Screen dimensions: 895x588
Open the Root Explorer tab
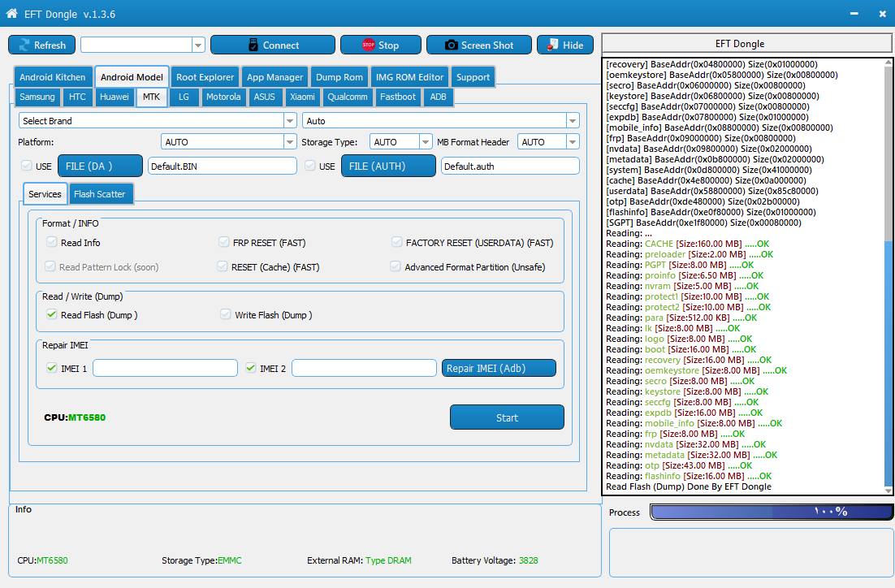coord(205,77)
